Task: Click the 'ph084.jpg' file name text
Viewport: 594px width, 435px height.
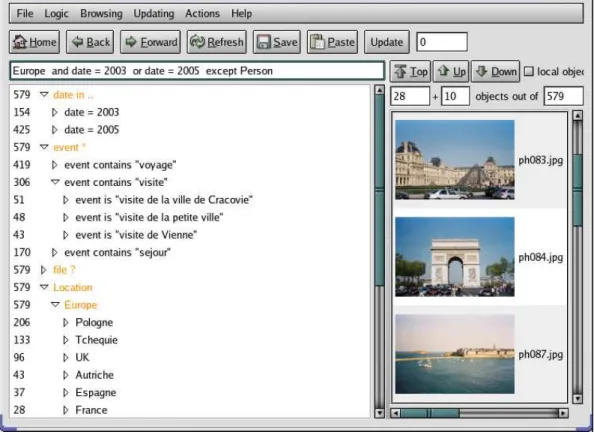Action: (541, 257)
